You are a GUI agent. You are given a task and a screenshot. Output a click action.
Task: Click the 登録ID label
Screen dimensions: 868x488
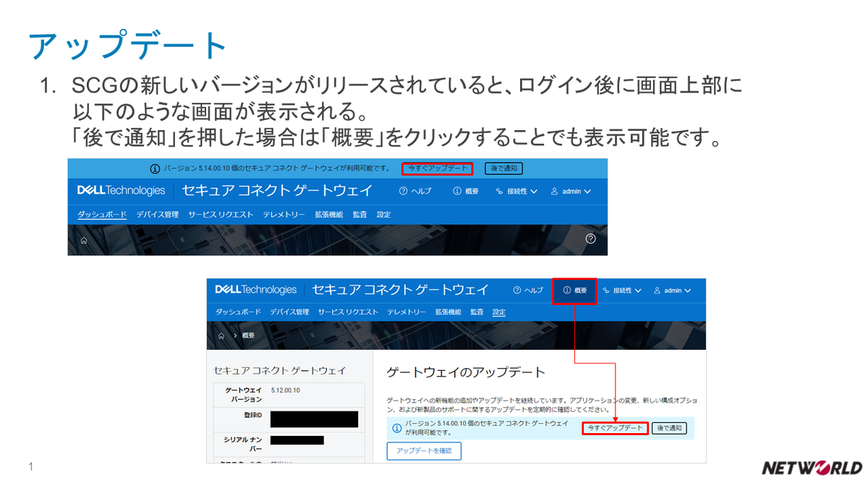click(x=252, y=415)
